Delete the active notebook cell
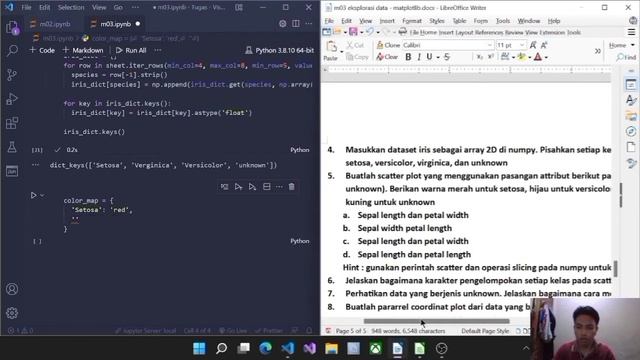Image resolution: width=640 pixels, height=360 pixels. [291, 187]
